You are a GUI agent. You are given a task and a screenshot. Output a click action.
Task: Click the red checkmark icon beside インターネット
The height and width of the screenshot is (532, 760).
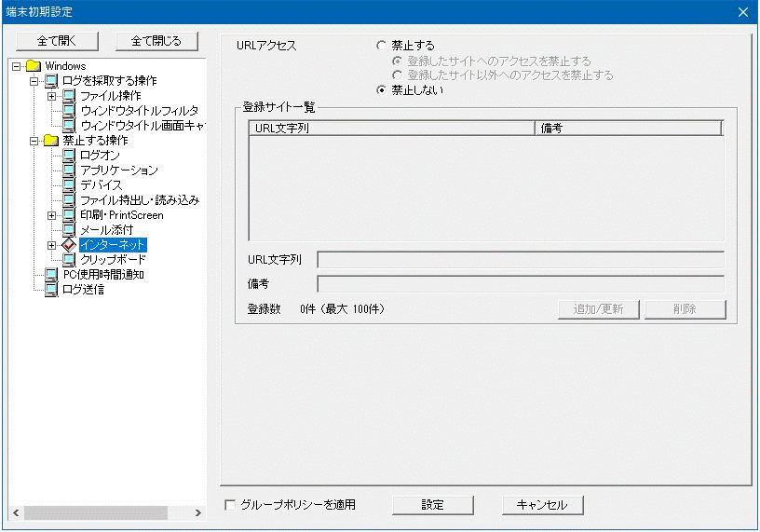pyautogui.click(x=69, y=245)
